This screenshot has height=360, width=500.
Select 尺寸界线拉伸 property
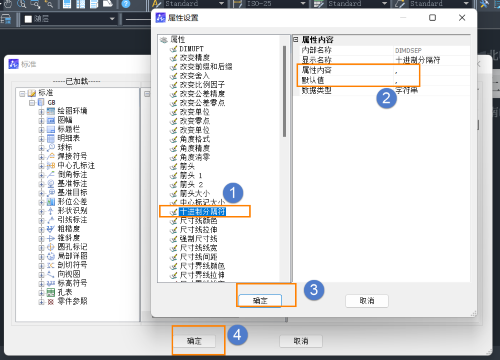[x=202, y=275]
